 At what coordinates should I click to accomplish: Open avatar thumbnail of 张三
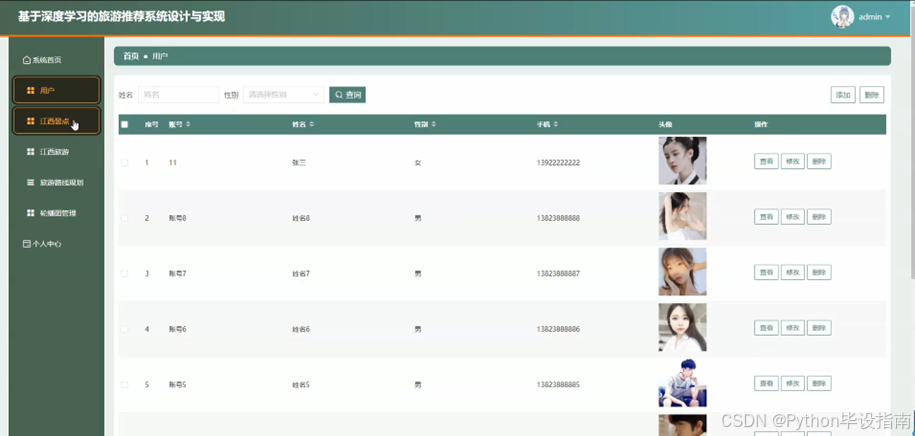682,161
